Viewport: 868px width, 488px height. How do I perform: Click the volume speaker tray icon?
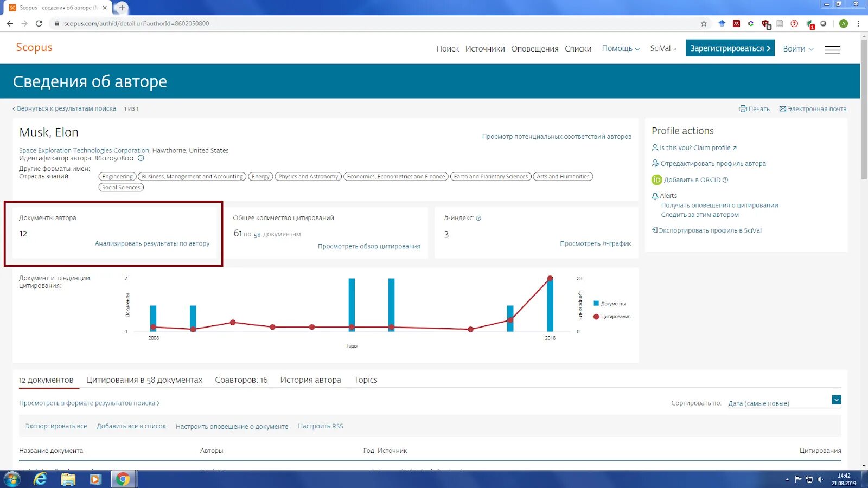pos(820,479)
